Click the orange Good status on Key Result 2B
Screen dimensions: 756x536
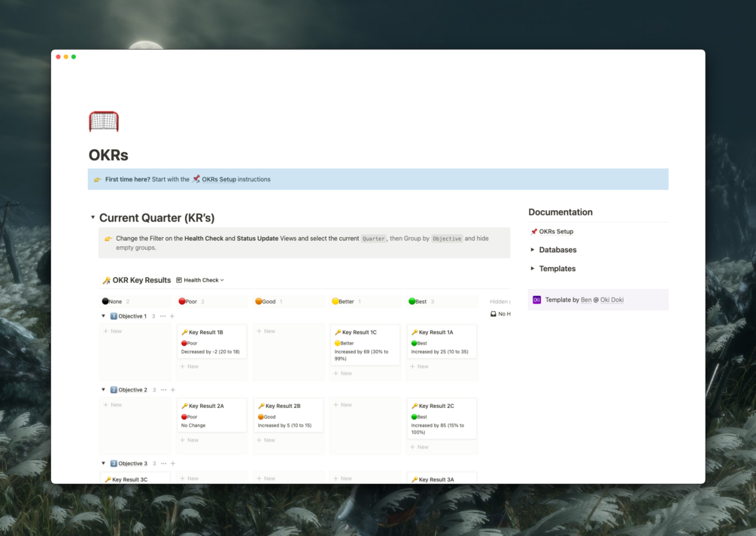(266, 417)
